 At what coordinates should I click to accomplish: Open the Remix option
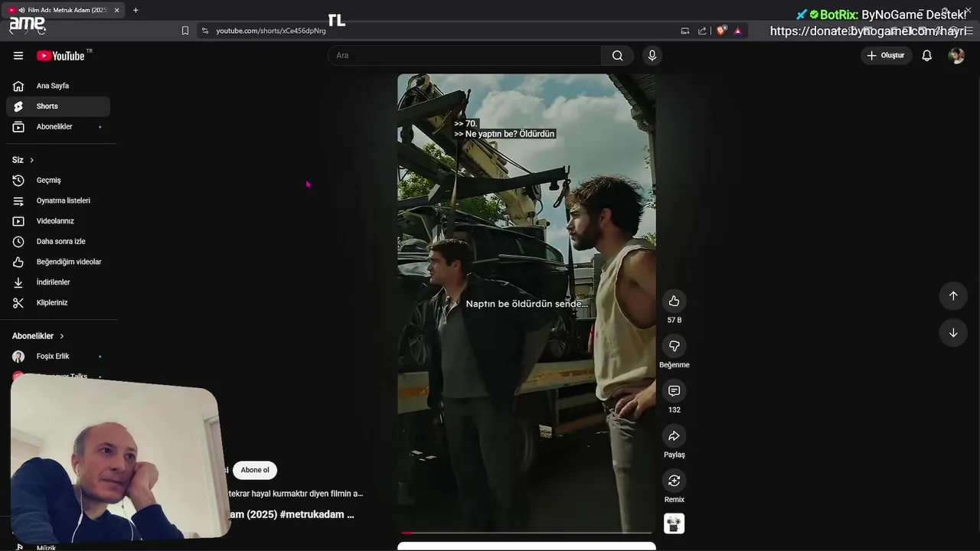point(674,481)
